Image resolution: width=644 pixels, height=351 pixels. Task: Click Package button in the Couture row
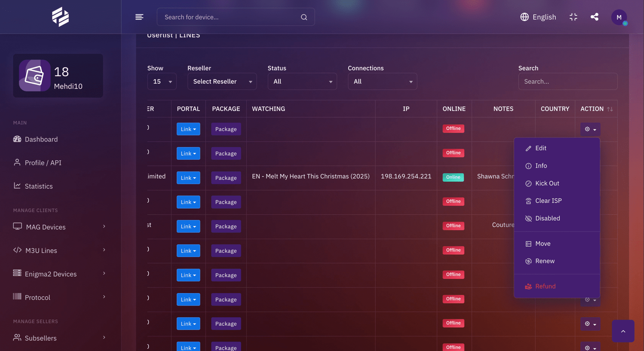click(x=226, y=226)
